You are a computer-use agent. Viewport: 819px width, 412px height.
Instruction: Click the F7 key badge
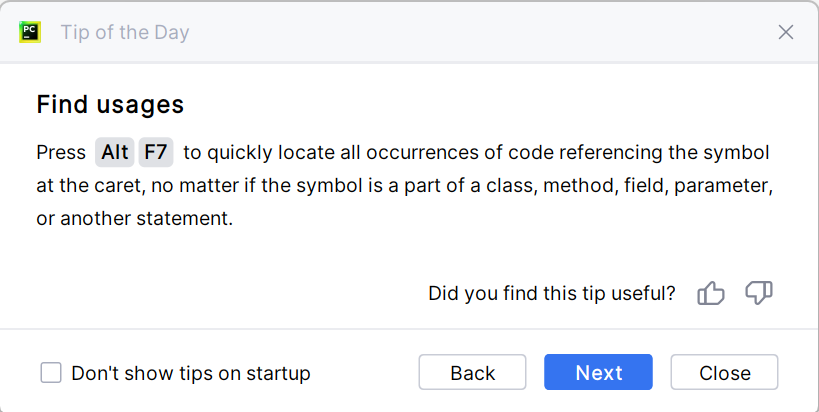pyautogui.click(x=156, y=153)
